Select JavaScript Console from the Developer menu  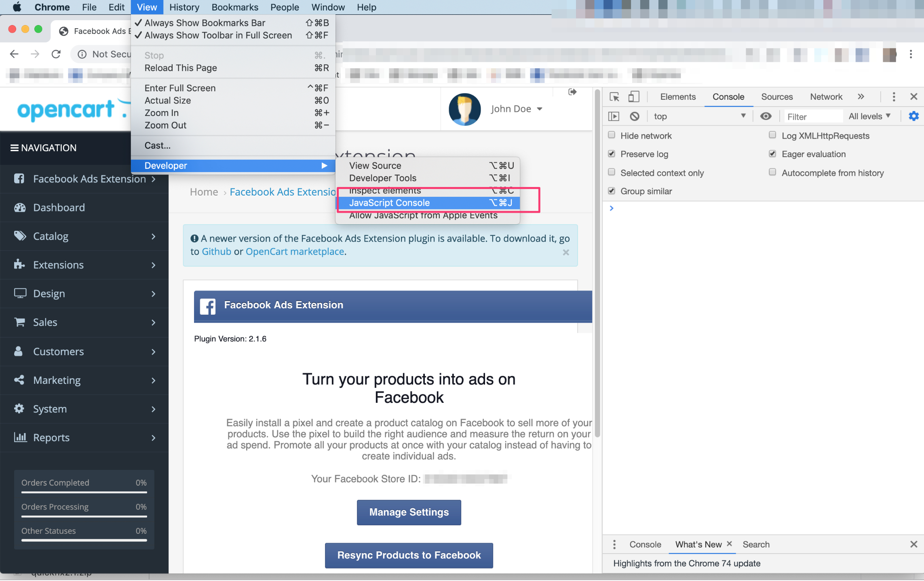coord(389,202)
